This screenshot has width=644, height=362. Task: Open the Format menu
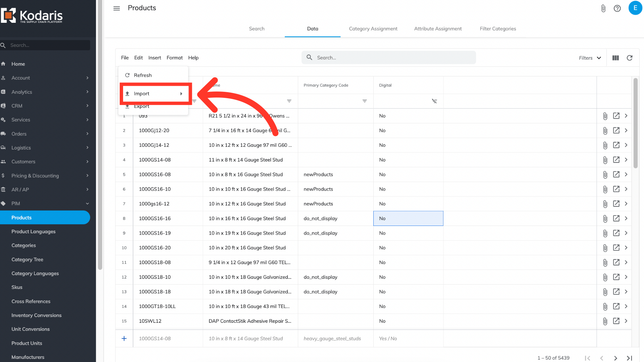pos(174,58)
